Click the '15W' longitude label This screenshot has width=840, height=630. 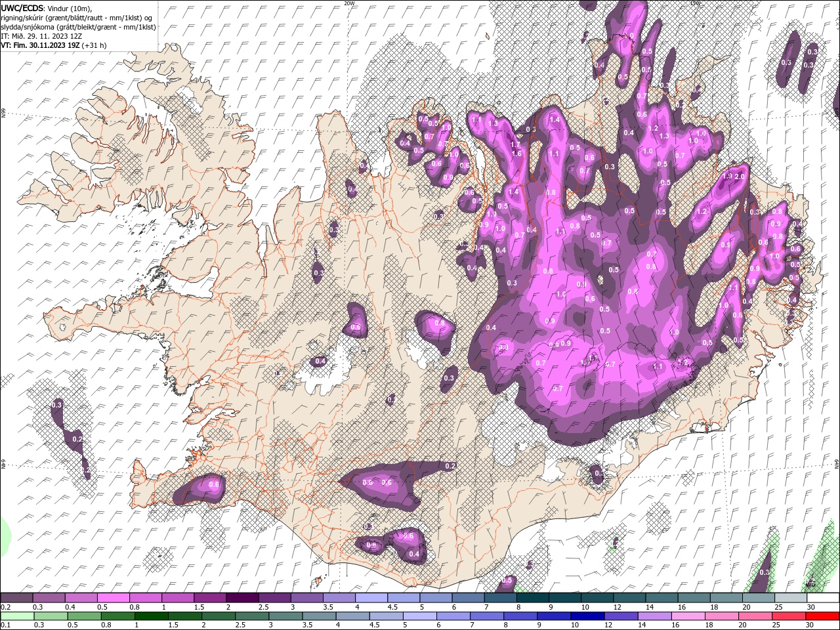(x=695, y=3)
